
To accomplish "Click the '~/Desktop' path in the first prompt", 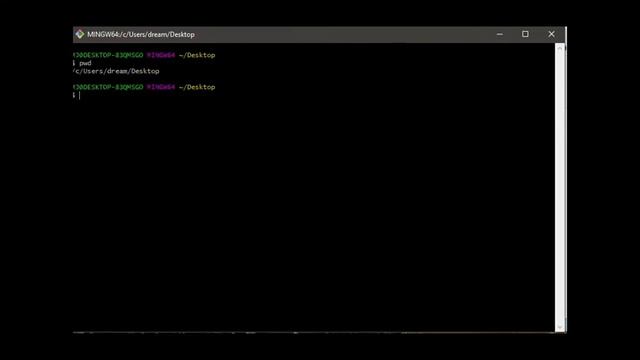I will pos(197,55).
